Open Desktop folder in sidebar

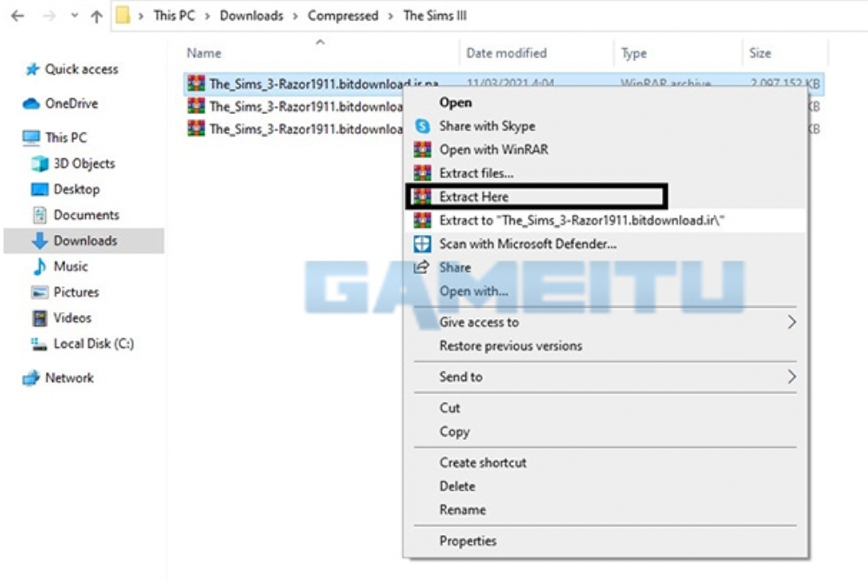[77, 190]
